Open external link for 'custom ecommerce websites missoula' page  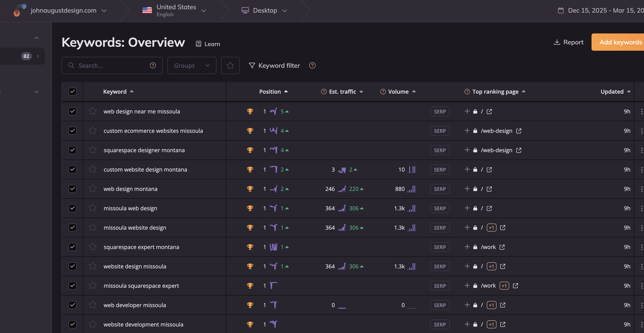pos(519,131)
